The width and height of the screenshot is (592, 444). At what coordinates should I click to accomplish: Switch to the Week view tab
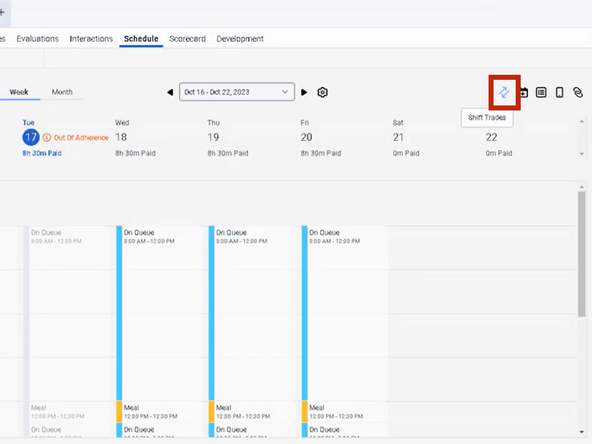tap(19, 92)
